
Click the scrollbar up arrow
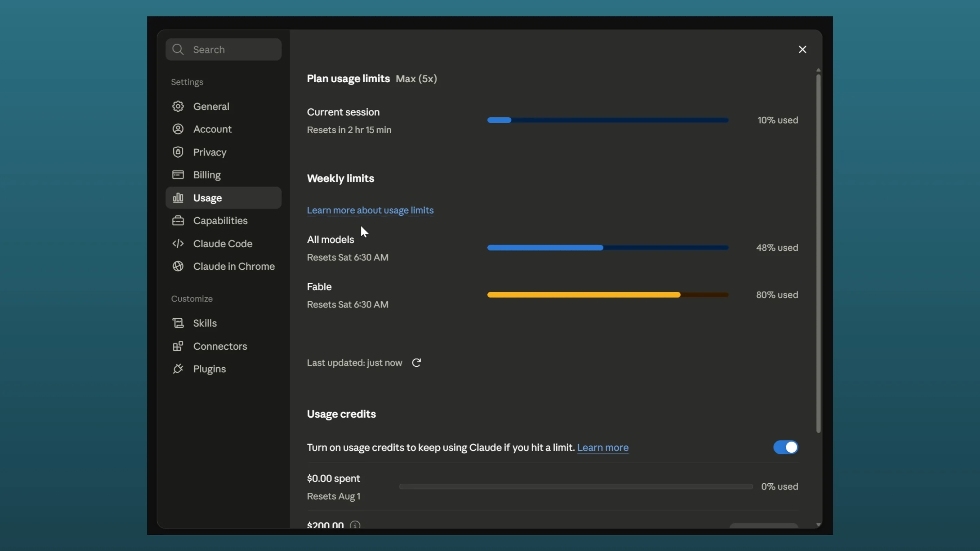tap(818, 70)
